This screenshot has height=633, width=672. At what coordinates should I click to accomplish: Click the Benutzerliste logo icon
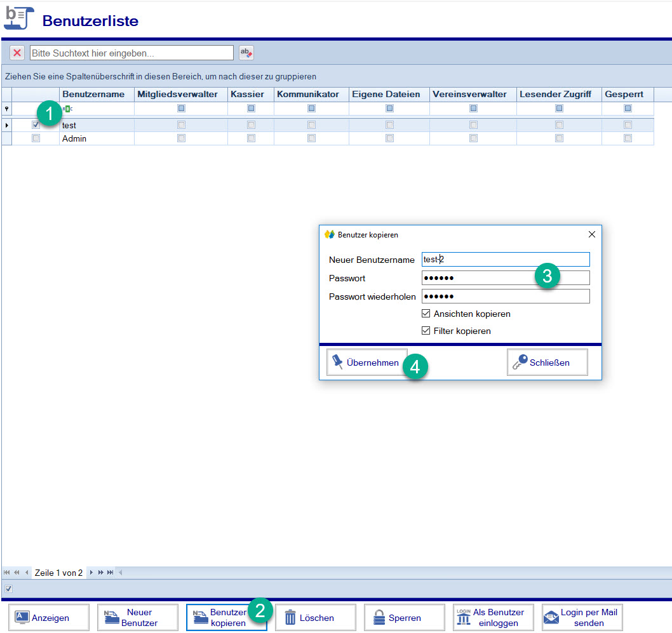(19, 18)
